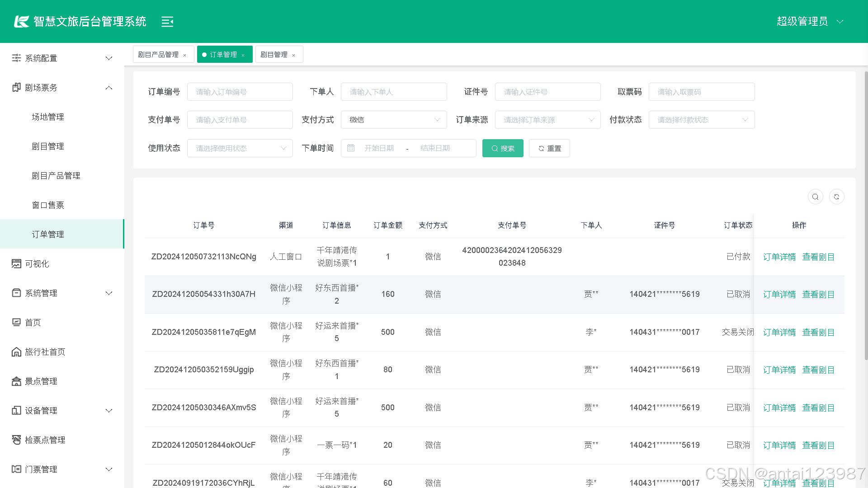This screenshot has width=868, height=488.
Task: Click the calendar icon in 下单时间 field
Action: (351, 148)
